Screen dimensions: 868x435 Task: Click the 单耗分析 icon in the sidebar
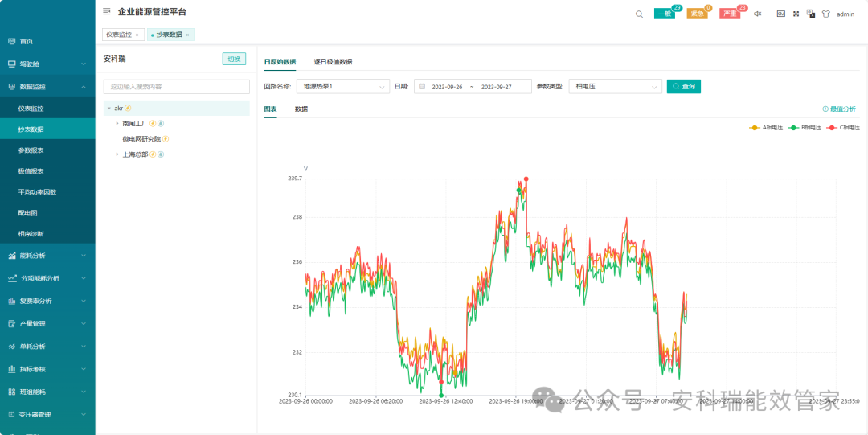11,347
